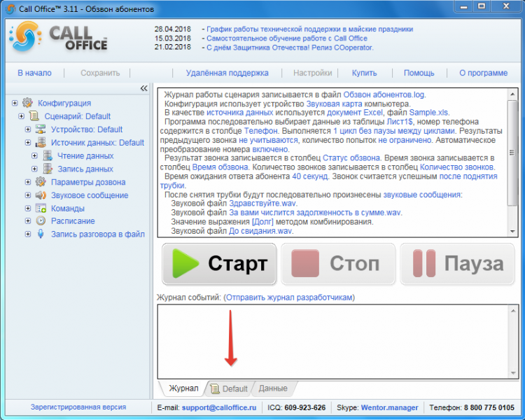Screen dimensions: 525x420
Task: Click the description panel scroll-down arrow
Action: click(512, 232)
